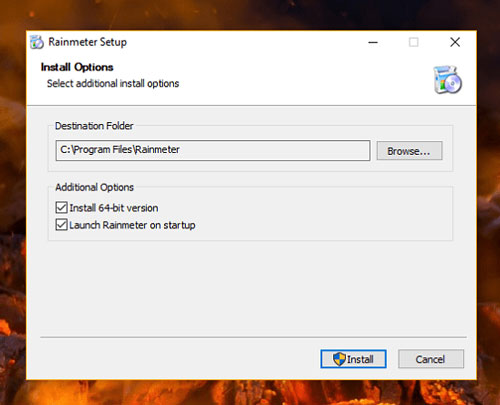Click the installer disc icon in header
The height and width of the screenshot is (405, 500).
(447, 80)
